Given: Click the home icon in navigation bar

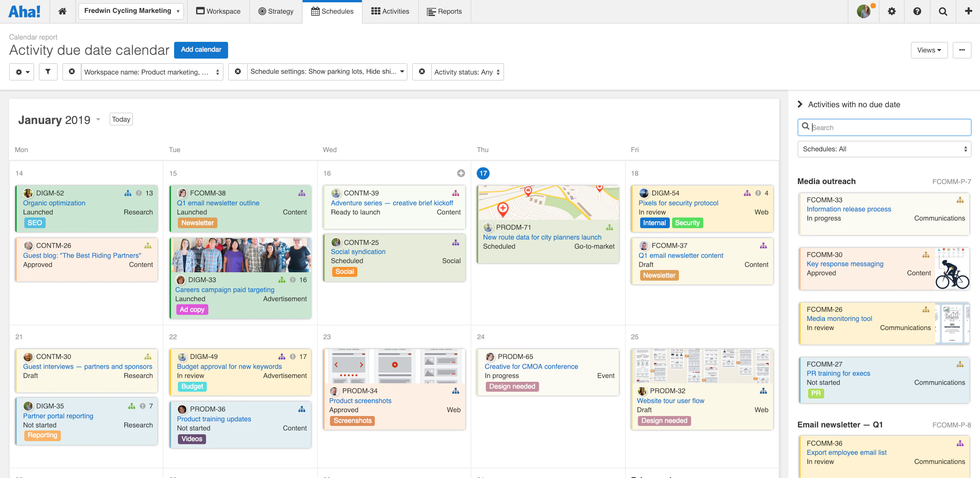Looking at the screenshot, I should pos(62,11).
